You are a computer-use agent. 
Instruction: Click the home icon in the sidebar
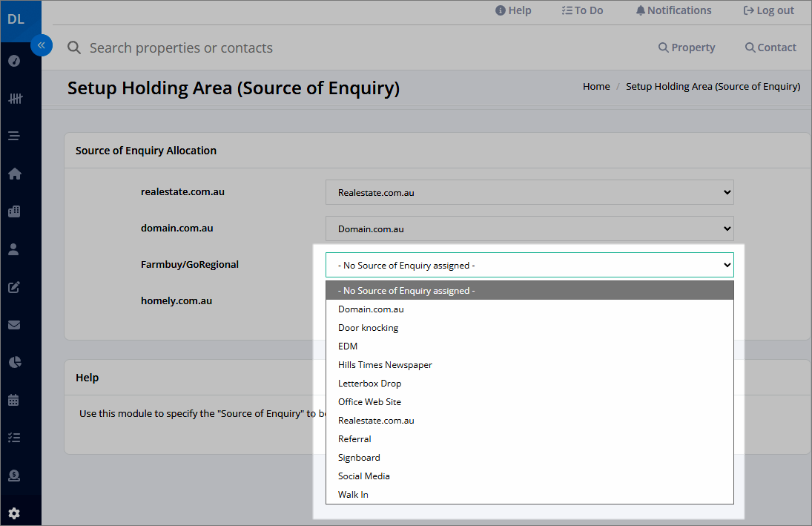15,174
